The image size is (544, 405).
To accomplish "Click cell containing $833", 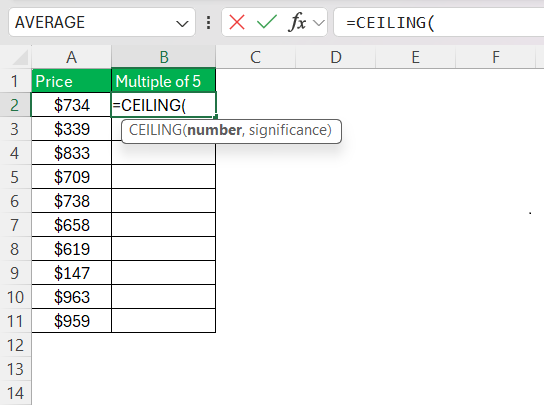I will pyautogui.click(x=71, y=153).
